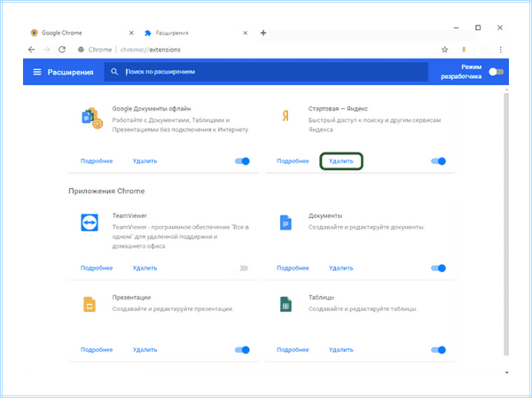Open details for Презентации app
532x398 pixels.
coord(97,350)
